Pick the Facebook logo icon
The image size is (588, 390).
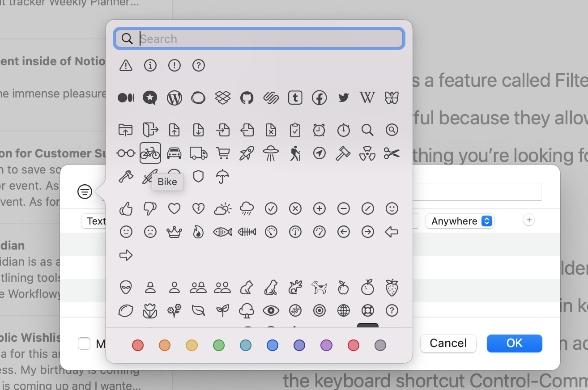click(x=319, y=97)
